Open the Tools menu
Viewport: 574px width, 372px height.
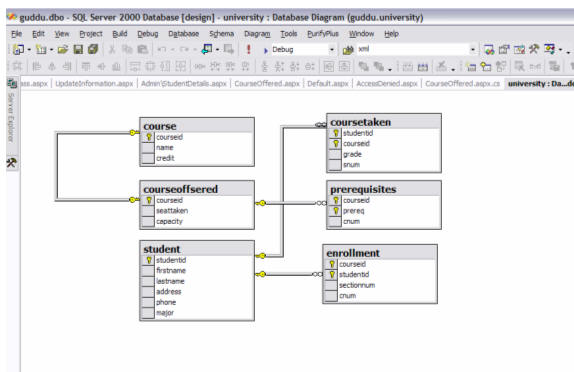coord(288,34)
